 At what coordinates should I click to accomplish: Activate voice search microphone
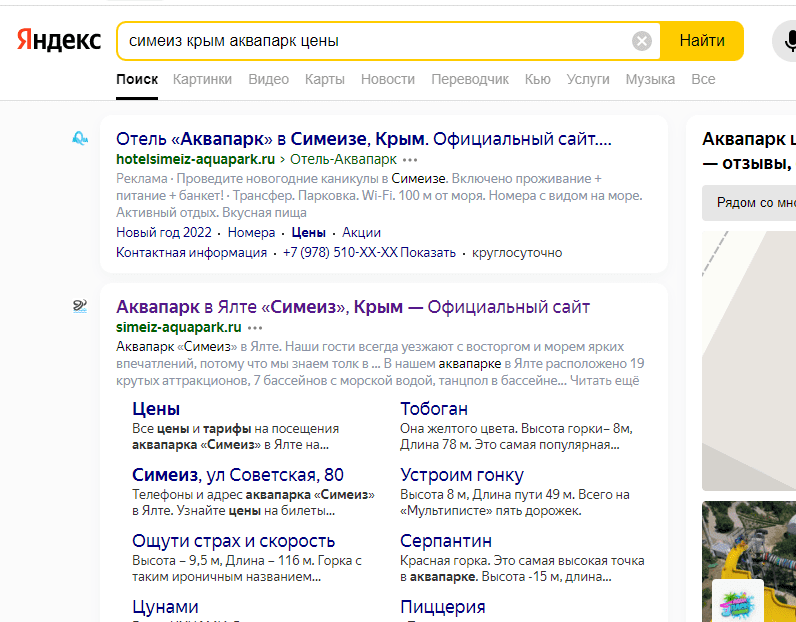coord(788,41)
